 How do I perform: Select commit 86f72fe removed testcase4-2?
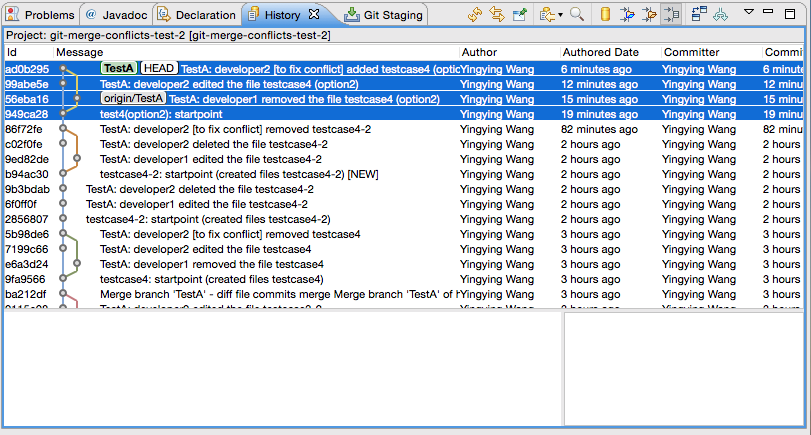pyautogui.click(x=403, y=129)
